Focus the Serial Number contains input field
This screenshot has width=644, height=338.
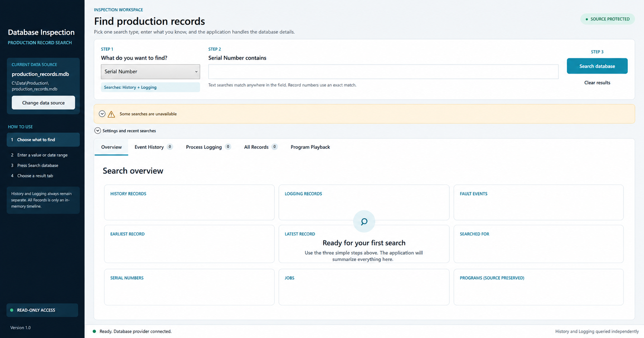(383, 72)
